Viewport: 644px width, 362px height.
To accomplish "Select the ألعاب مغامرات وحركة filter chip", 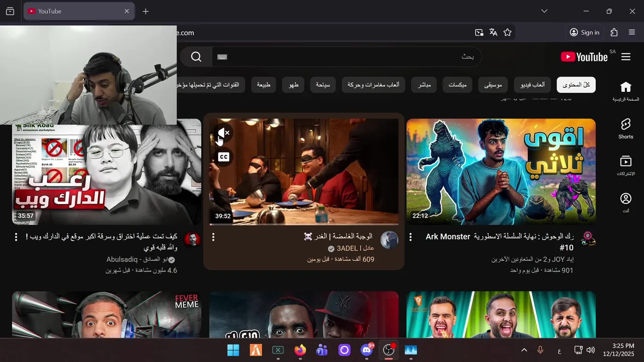I will tap(373, 85).
